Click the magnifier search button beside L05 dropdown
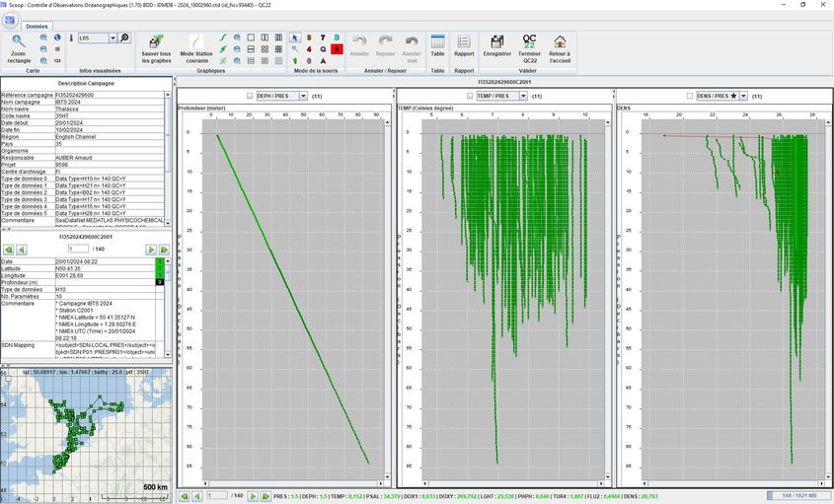 124,37
